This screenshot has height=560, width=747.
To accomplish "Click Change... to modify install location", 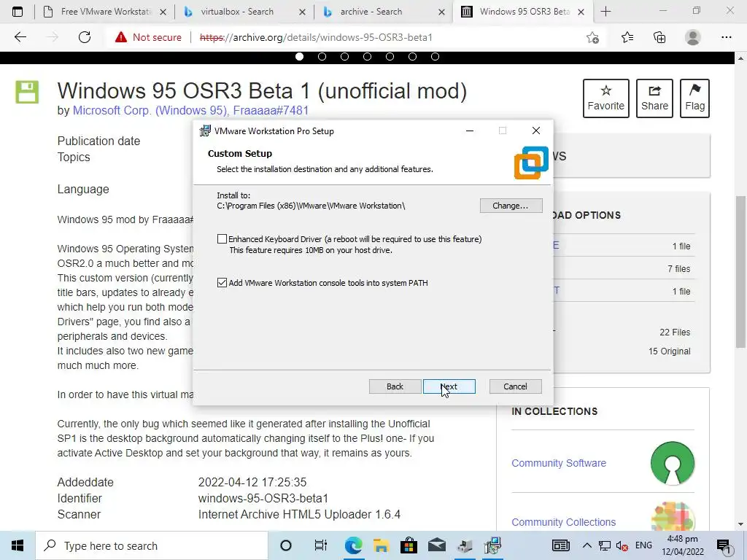I will (x=511, y=206).
